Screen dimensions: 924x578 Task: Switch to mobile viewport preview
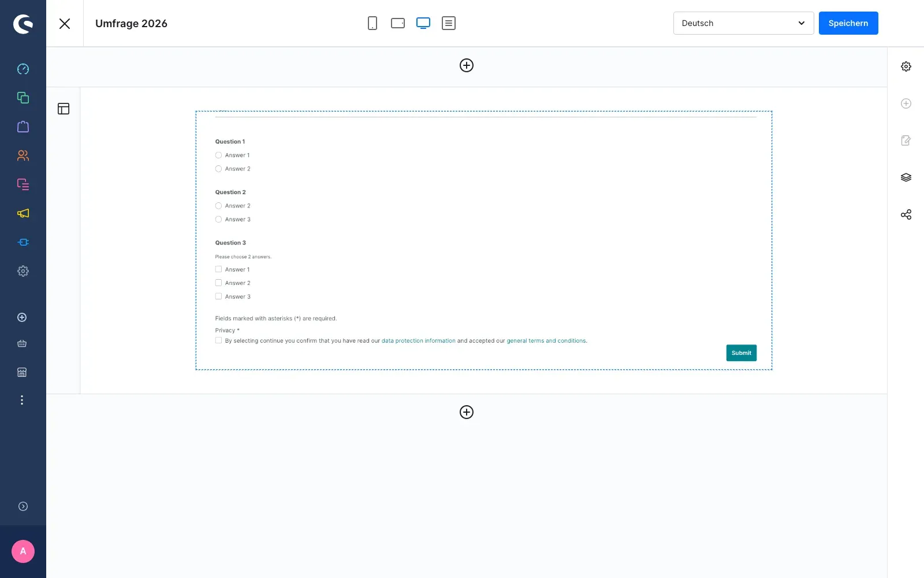pyautogui.click(x=372, y=23)
